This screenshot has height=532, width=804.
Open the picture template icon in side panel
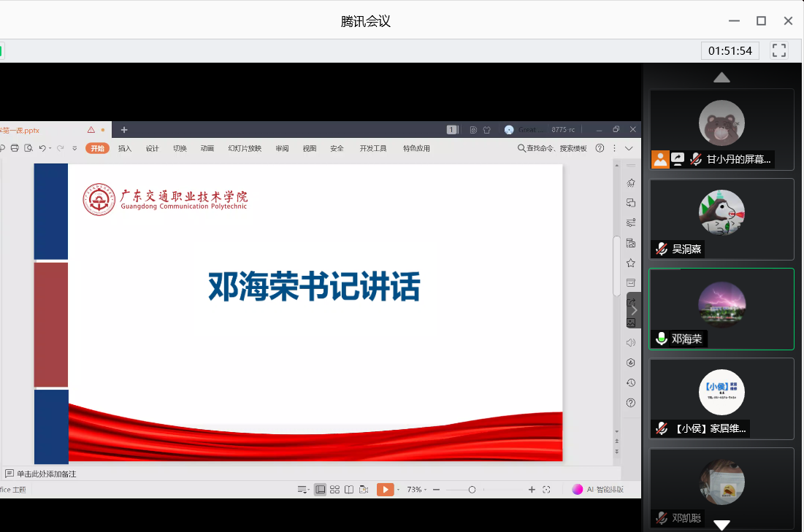pos(631,243)
